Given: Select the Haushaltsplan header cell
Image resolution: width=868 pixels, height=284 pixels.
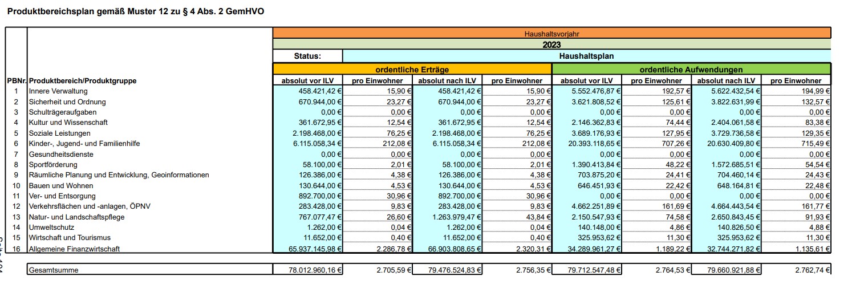Looking at the screenshot, I should 586,56.
